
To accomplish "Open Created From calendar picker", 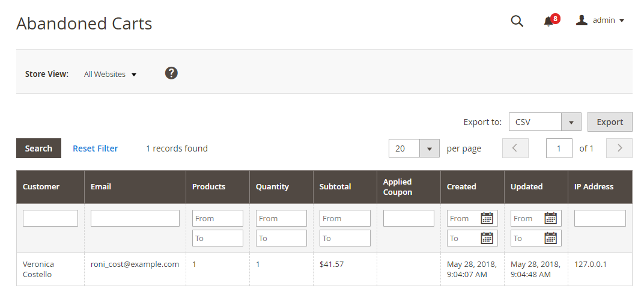I will 487,218.
